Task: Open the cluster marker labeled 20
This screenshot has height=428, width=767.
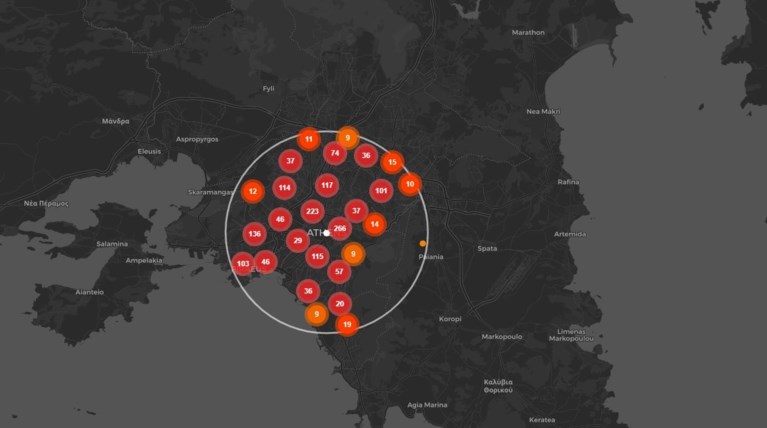Action: [340, 303]
